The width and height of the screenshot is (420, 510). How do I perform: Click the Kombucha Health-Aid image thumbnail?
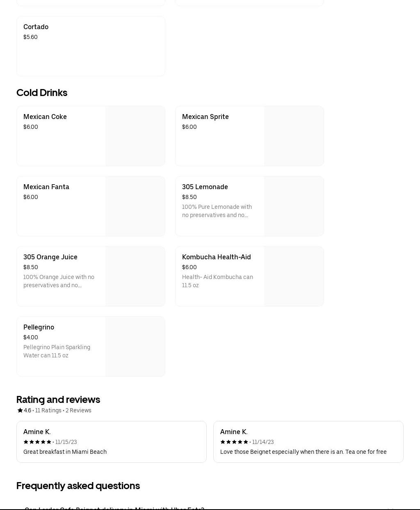coord(294,277)
